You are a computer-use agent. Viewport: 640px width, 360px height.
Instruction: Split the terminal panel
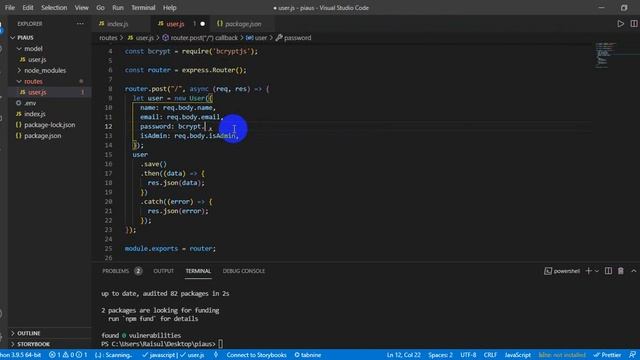(608, 271)
